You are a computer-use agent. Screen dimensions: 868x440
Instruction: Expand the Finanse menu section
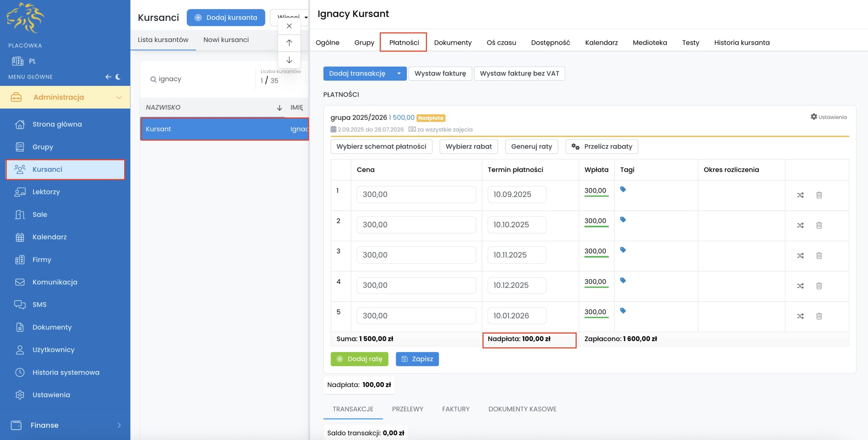pos(119,425)
